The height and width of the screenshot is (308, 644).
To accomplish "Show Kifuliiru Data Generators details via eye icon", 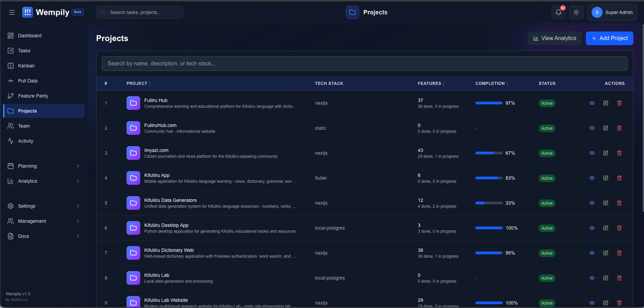I will [x=592, y=203].
